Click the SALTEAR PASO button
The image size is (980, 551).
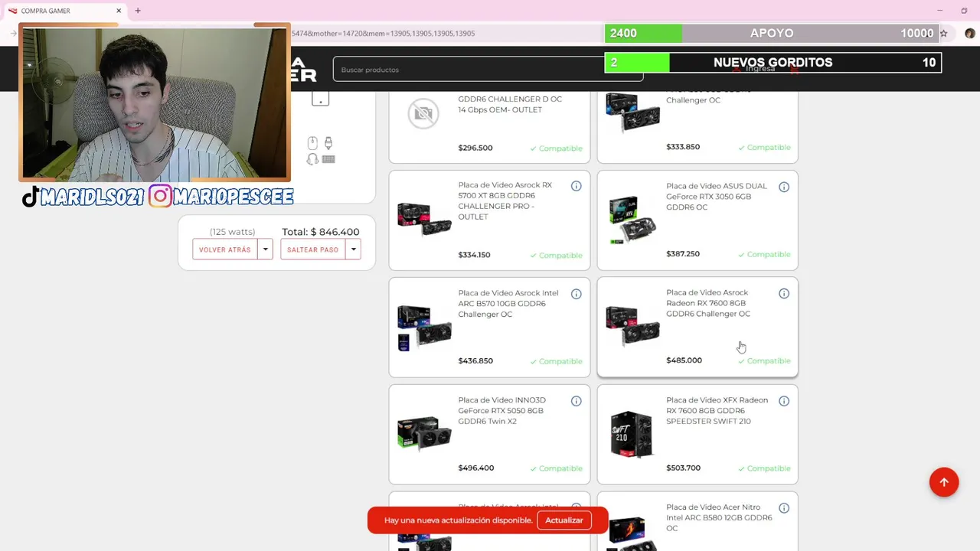[312, 249]
